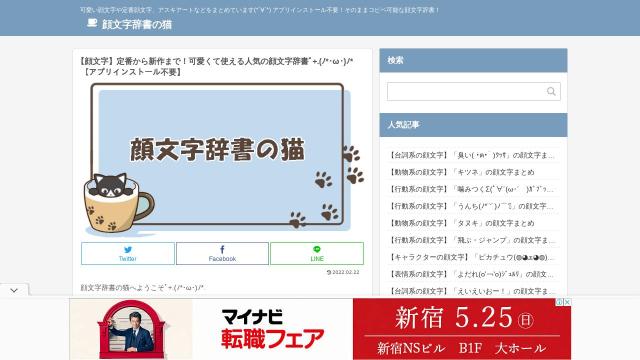The image size is (640, 360).
Task: Open the 「キツネ」の顔文字まとめ article
Action: [461, 172]
